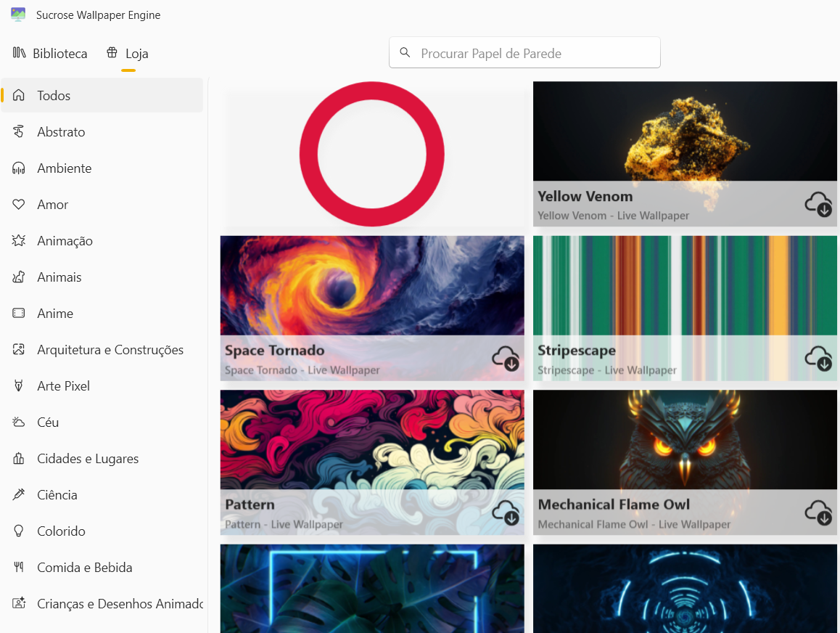
Task: Open the Ciência category label
Action: pos(57,495)
